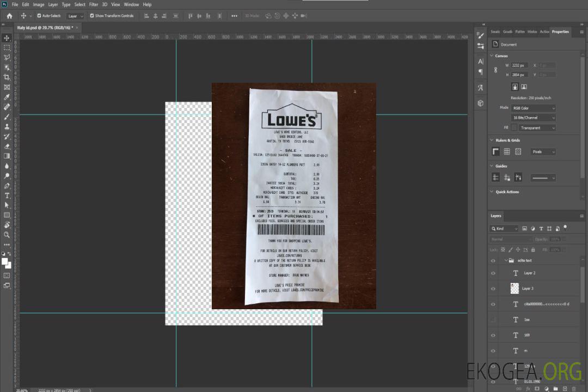Click the canvas Fill color swatch
Image resolution: width=588 pixels, height=392 pixels.
coord(514,128)
